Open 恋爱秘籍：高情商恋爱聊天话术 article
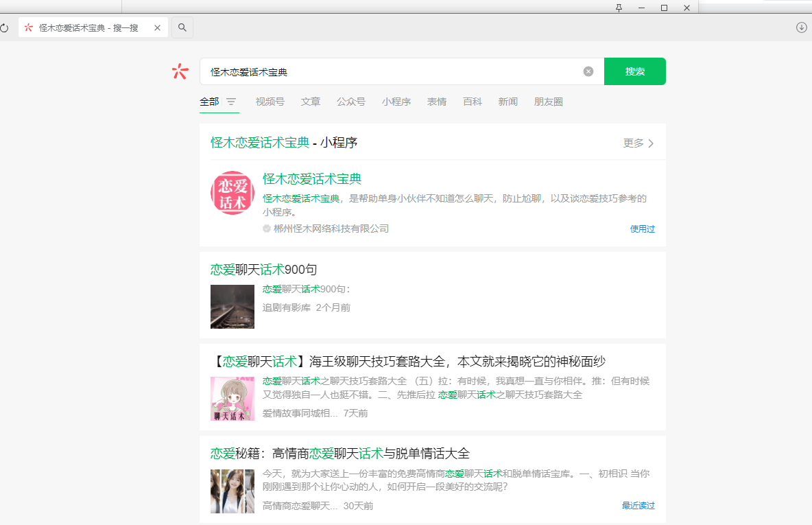The height and width of the screenshot is (525, 812). pyautogui.click(x=339, y=454)
